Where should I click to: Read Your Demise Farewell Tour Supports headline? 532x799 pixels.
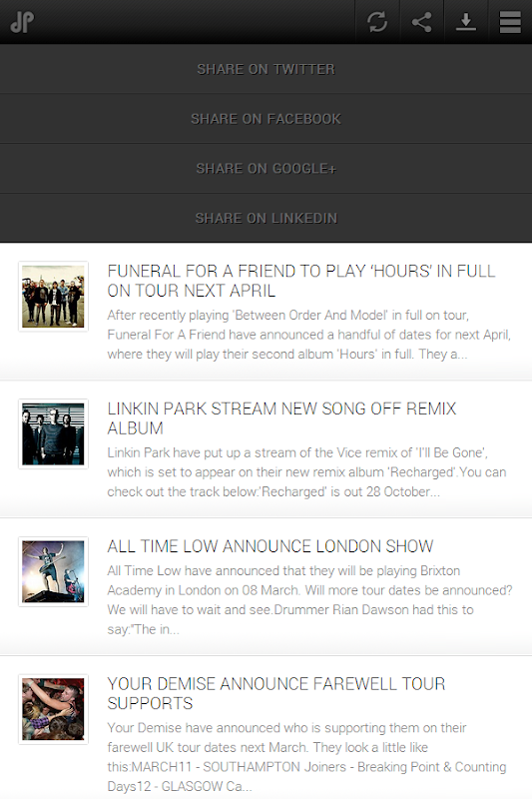tap(275, 693)
